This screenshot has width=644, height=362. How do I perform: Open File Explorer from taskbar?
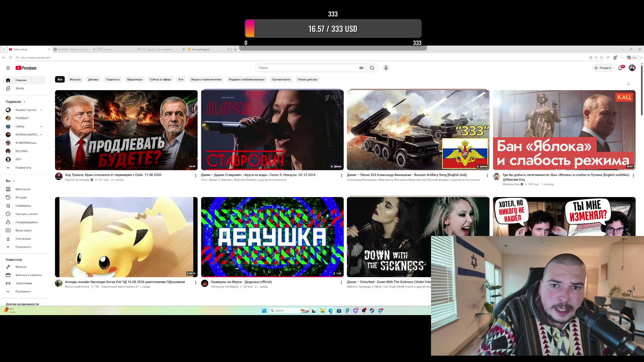(322, 311)
